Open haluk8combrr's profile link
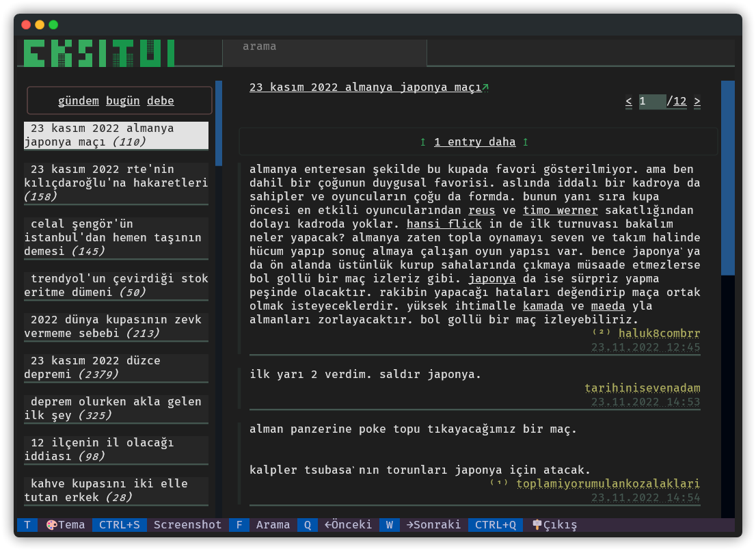The image size is (756, 551). [658, 333]
